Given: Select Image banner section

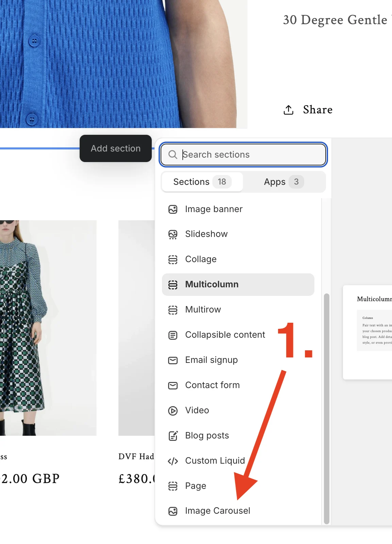Looking at the screenshot, I should [238, 209].
